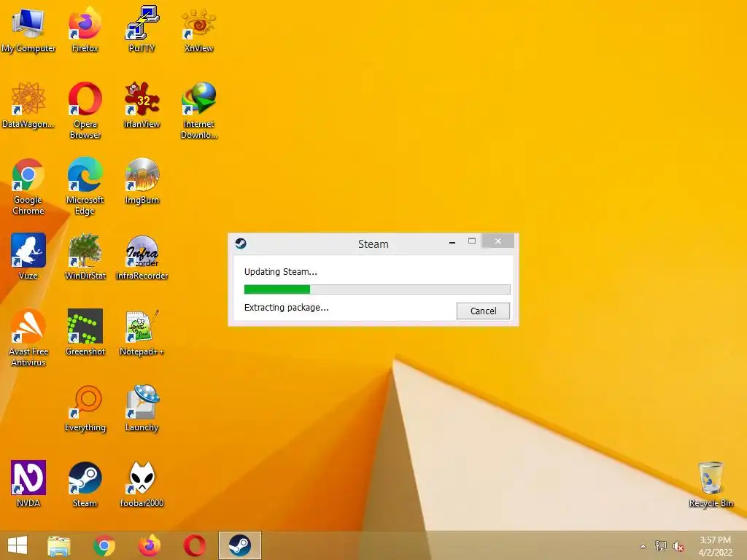Click the Greenshot desktop shortcut
This screenshot has width=747, height=560.
point(85,332)
